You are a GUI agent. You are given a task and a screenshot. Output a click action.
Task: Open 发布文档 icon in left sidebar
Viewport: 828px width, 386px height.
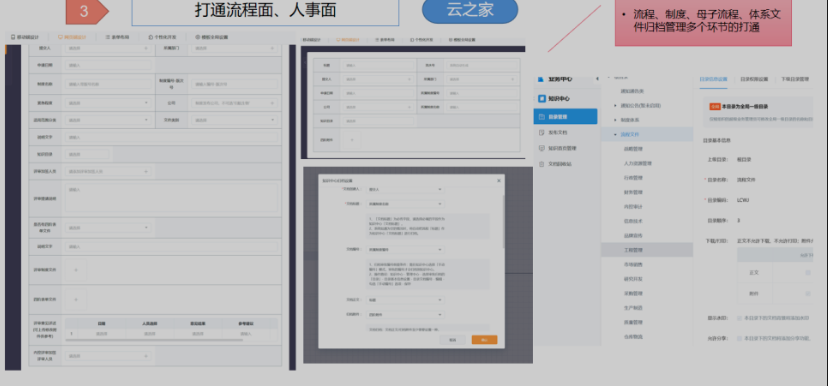click(541, 133)
